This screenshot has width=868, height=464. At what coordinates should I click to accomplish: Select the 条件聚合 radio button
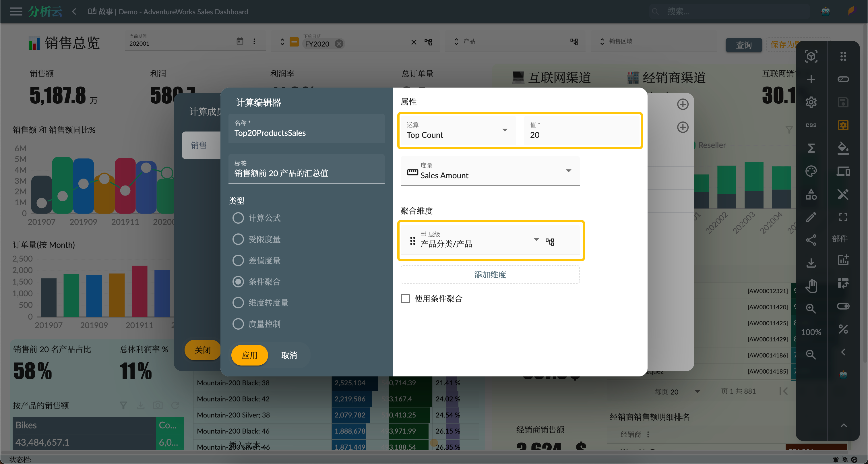[238, 282]
